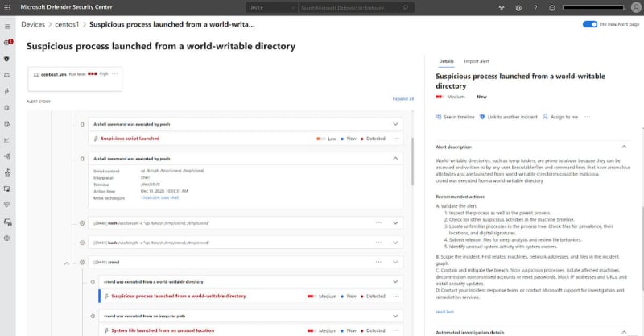Open the T1059.004 Unix shell technique link
The image size is (644, 336).
point(159,198)
